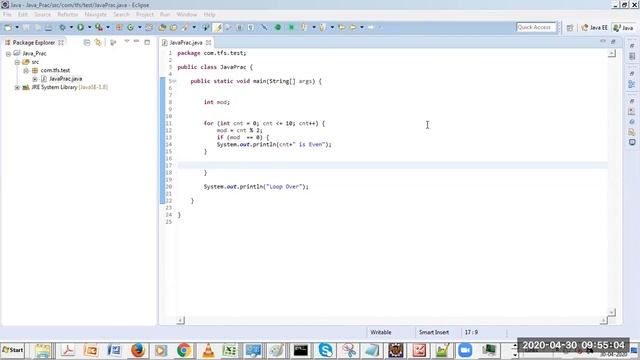Open the Refactor menu
Image resolution: width=640 pixels, height=360 pixels.
[x=68, y=14]
